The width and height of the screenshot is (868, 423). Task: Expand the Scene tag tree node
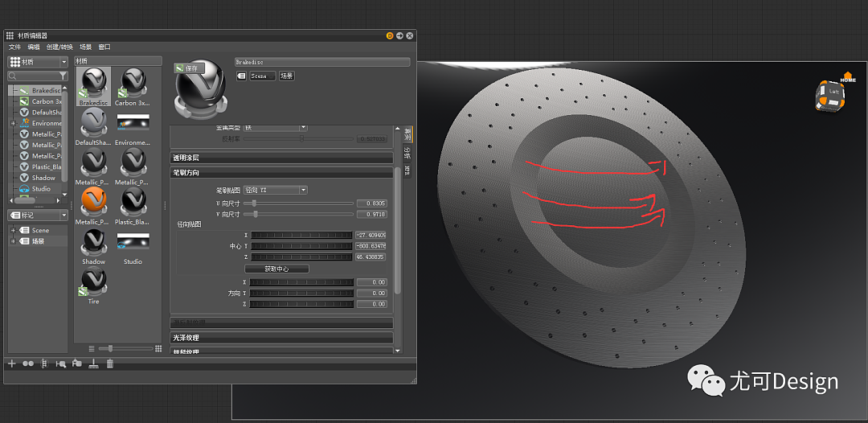(x=13, y=231)
